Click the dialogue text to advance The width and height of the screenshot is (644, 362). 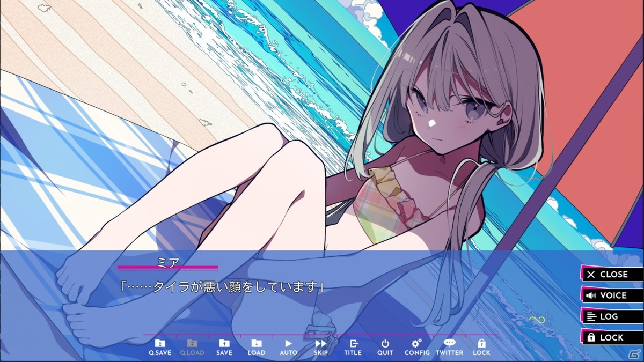222,287
